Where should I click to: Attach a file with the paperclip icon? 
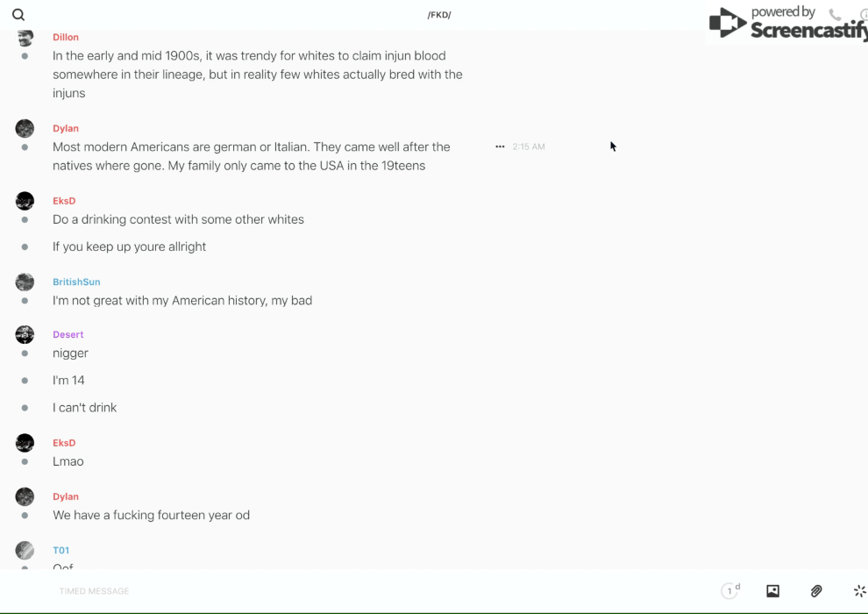click(816, 591)
